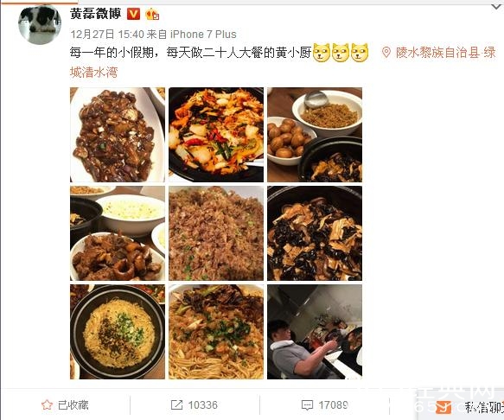Expand the post options chevron menu
The image size is (504, 420).
coord(497,6)
